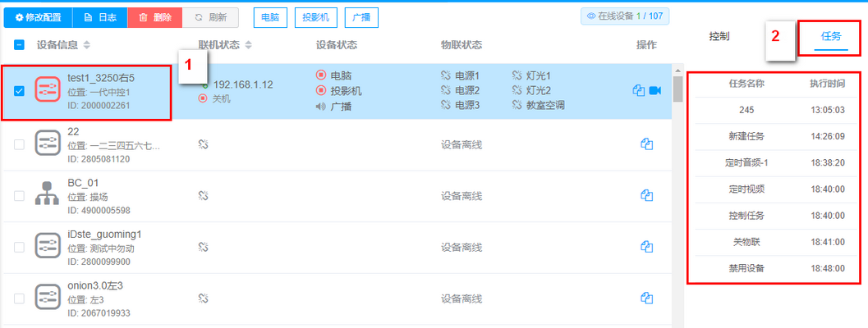This screenshot has width=868, height=328.
Task: Uncheck the test1_3250右5 device checkbox
Action: [20, 90]
